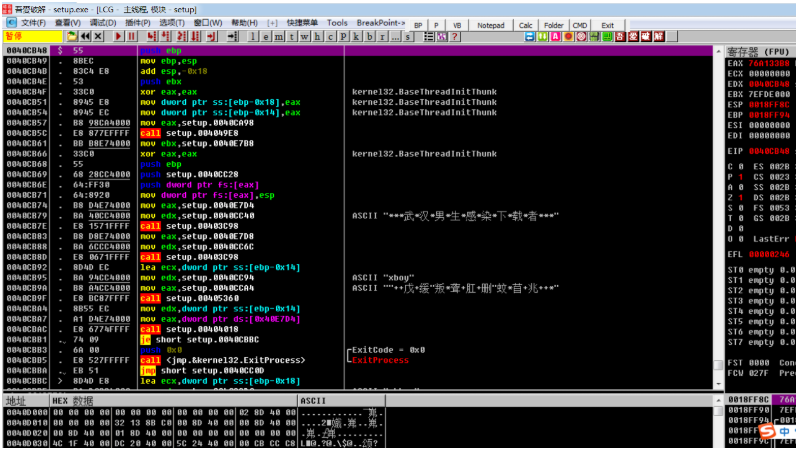Click the red spiral plugin icon

point(581,37)
